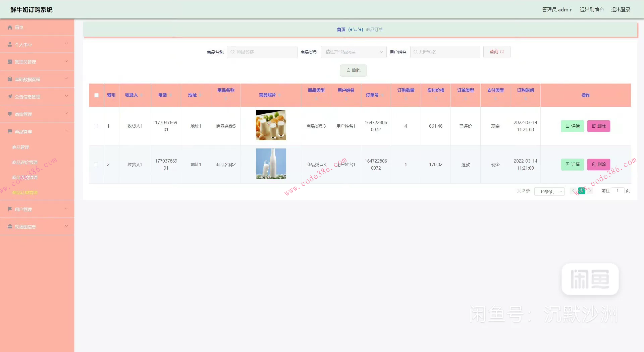
Task: Click the person icon for 个人中心
Action: coord(10,45)
